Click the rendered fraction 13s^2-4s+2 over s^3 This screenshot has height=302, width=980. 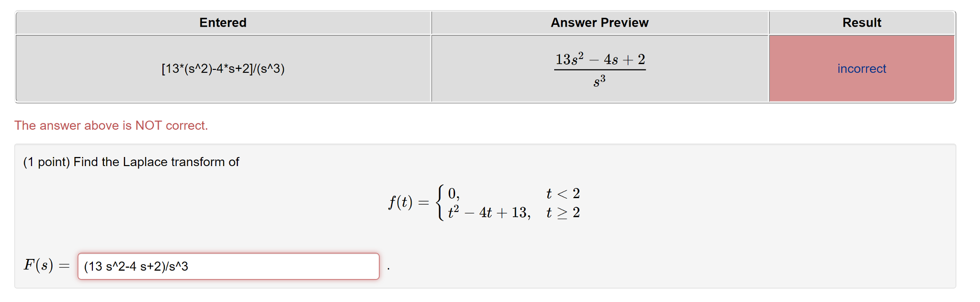[599, 68]
